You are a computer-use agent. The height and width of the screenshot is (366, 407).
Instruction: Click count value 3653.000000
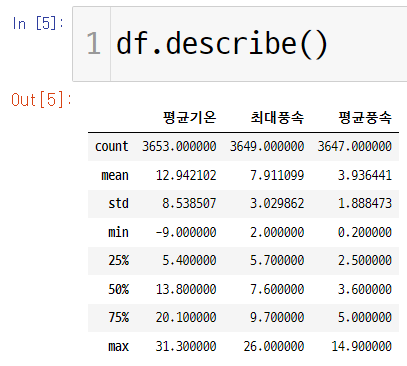[179, 146]
